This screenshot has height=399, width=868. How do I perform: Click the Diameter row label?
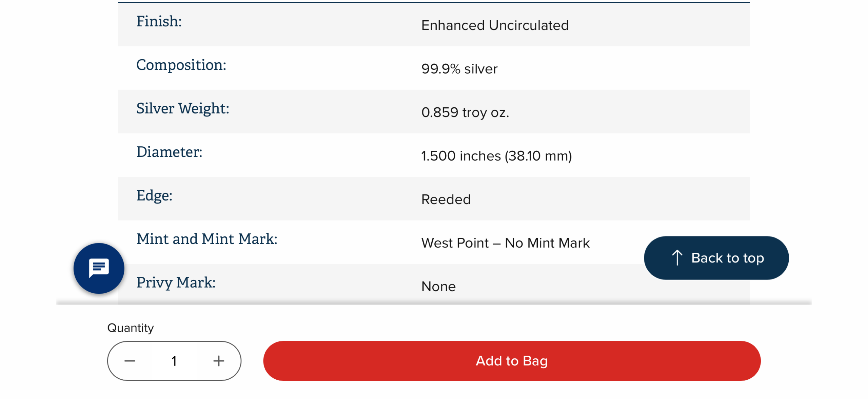point(169,152)
